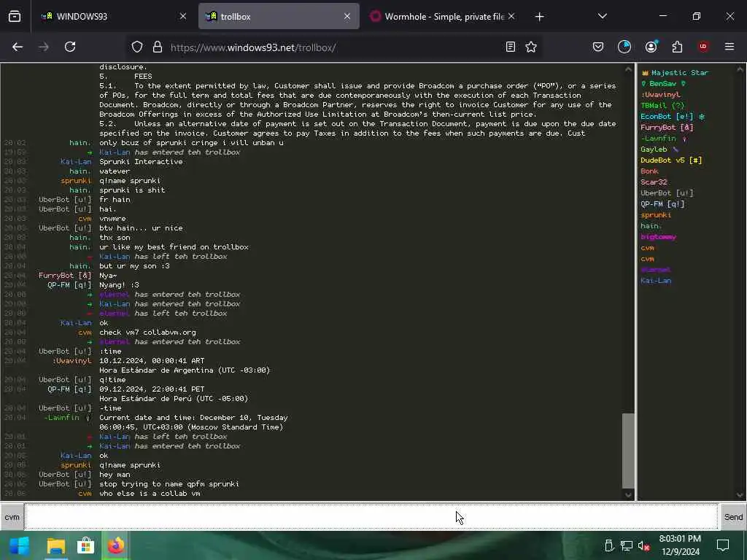Select DudeBot v5 [#] in the user list
The width and height of the screenshot is (747, 560).
671,160
